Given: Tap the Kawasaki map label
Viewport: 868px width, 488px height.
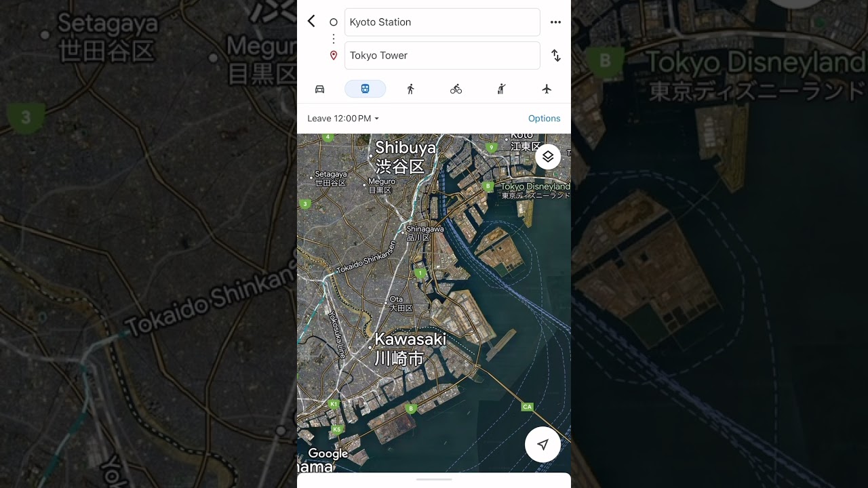Looking at the screenshot, I should click(x=410, y=348).
